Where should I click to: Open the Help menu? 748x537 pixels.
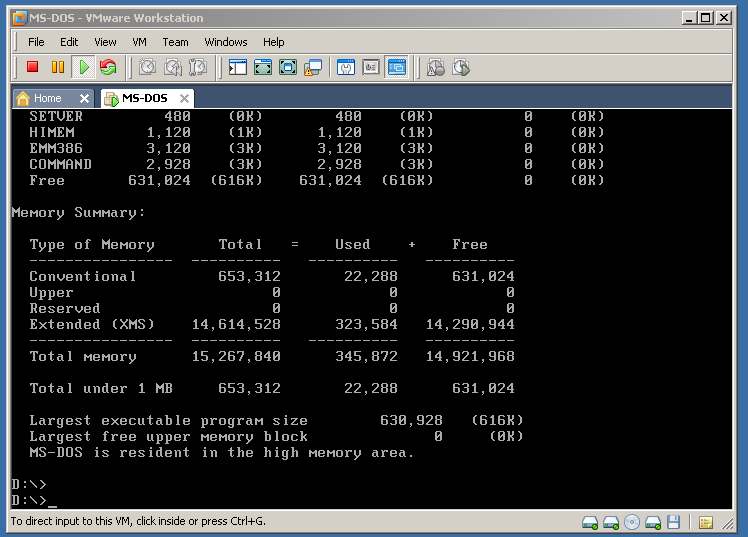[273, 42]
